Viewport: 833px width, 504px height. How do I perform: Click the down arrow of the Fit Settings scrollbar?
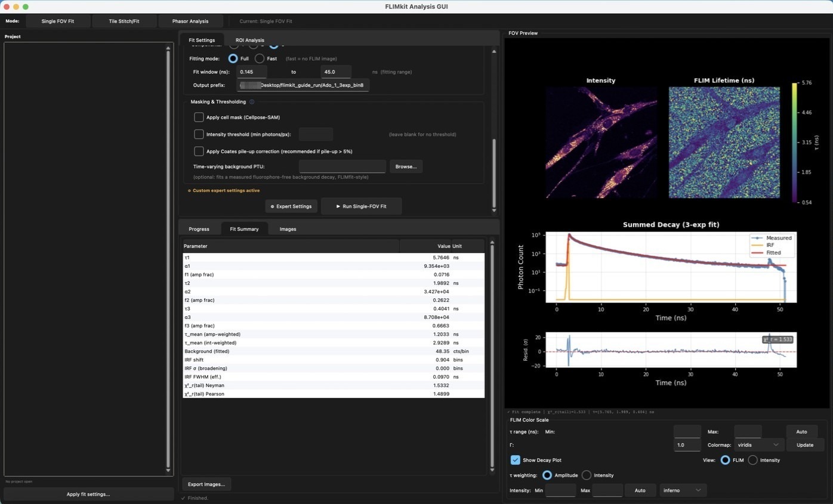click(x=493, y=210)
